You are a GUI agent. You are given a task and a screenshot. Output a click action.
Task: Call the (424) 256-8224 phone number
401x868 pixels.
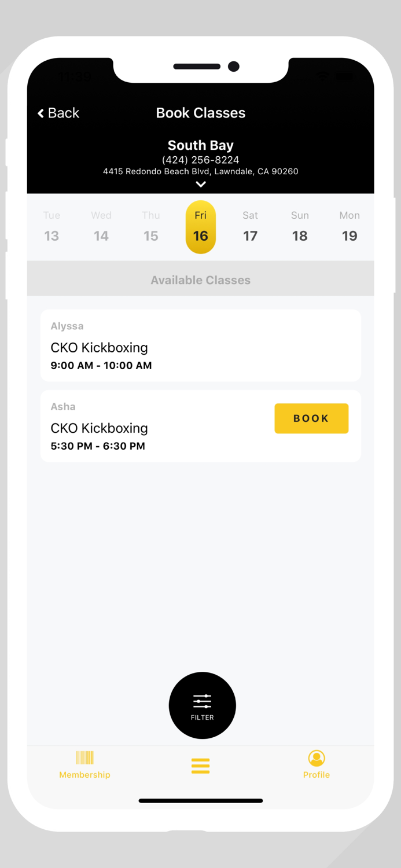click(200, 160)
